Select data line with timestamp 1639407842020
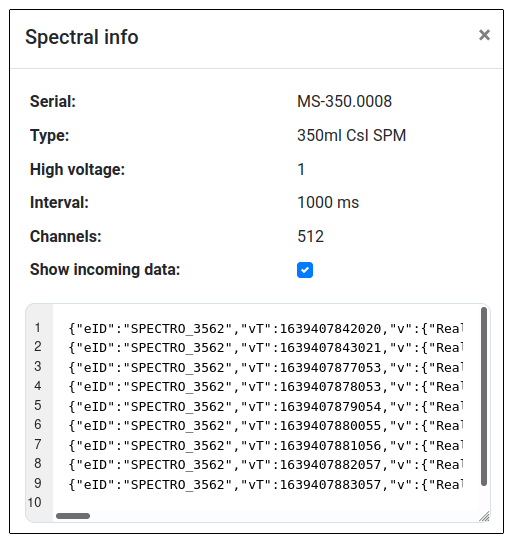The width and height of the screenshot is (509, 543). [266, 328]
